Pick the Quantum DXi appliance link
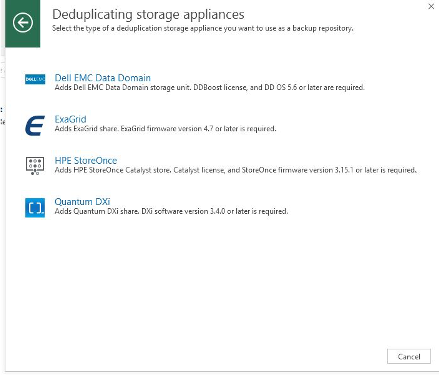439x375 pixels. (82, 202)
